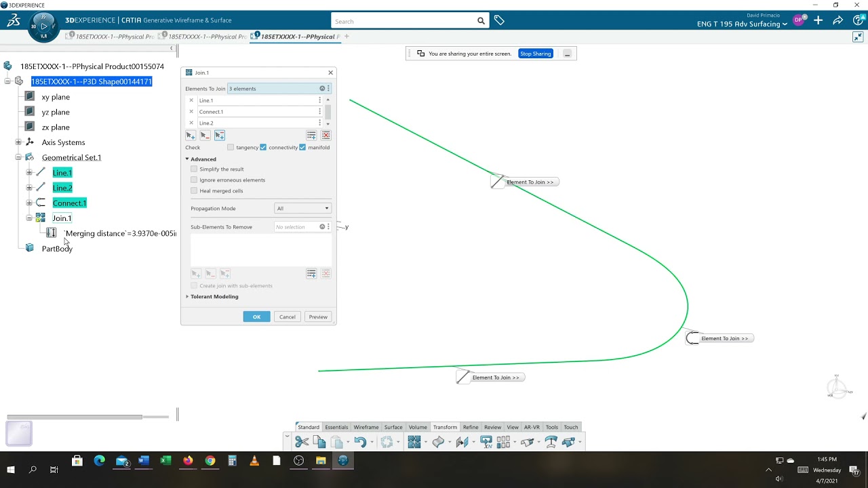Viewport: 868px width, 488px height.
Task: Click the Share arrow icon in top bar
Action: click(x=838, y=20)
